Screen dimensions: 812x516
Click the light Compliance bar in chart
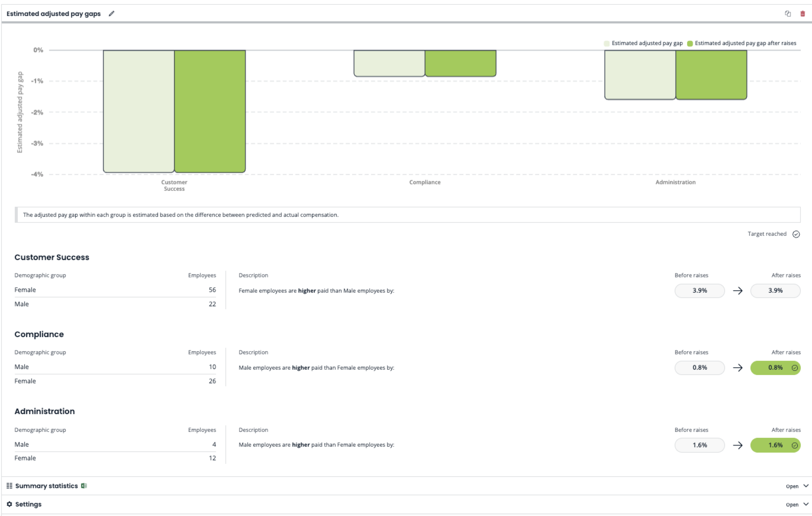click(x=389, y=63)
